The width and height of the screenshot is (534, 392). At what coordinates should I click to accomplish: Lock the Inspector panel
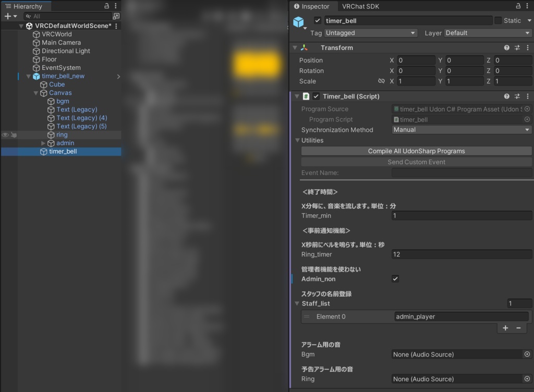click(518, 6)
